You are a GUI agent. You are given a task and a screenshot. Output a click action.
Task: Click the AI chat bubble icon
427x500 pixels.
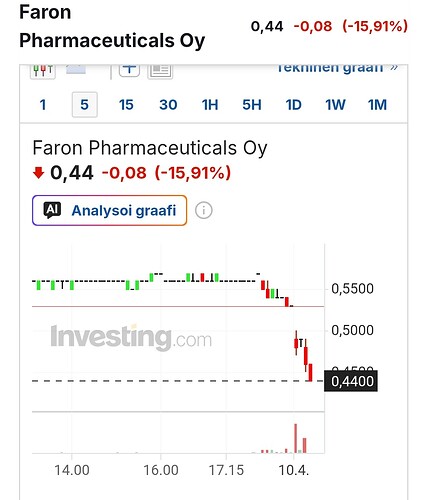point(52,210)
